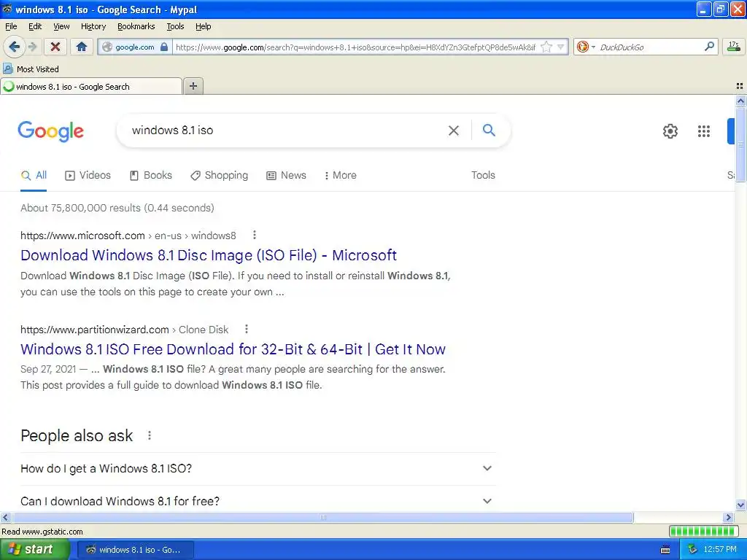Go back with the browser Back arrow

point(15,47)
